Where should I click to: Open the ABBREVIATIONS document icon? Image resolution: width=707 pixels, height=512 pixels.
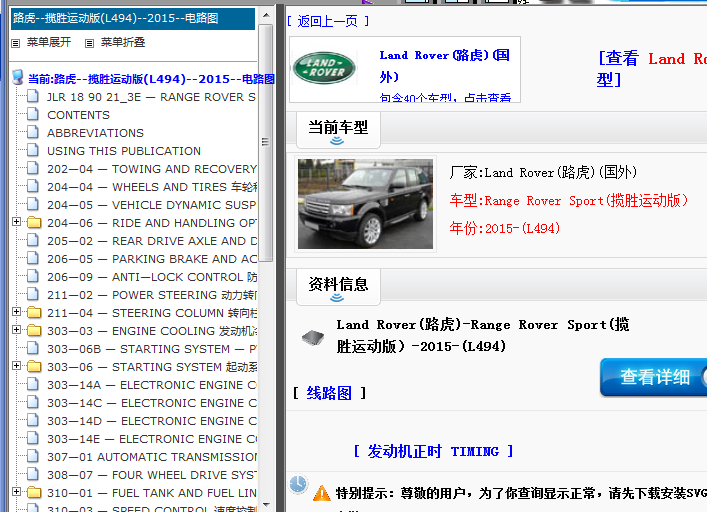tap(32, 132)
